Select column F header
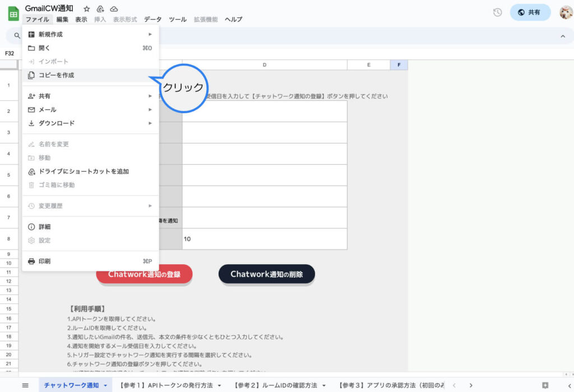 click(x=399, y=65)
